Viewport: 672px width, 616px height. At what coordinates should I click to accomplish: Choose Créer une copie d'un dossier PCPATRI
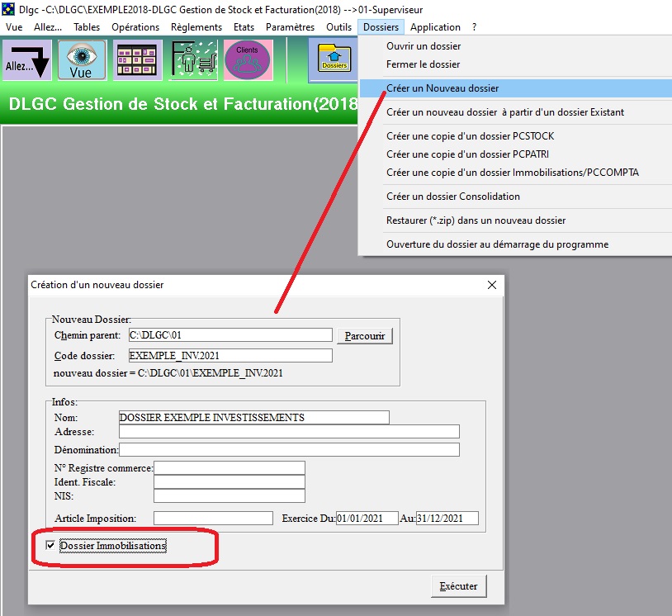(515, 154)
